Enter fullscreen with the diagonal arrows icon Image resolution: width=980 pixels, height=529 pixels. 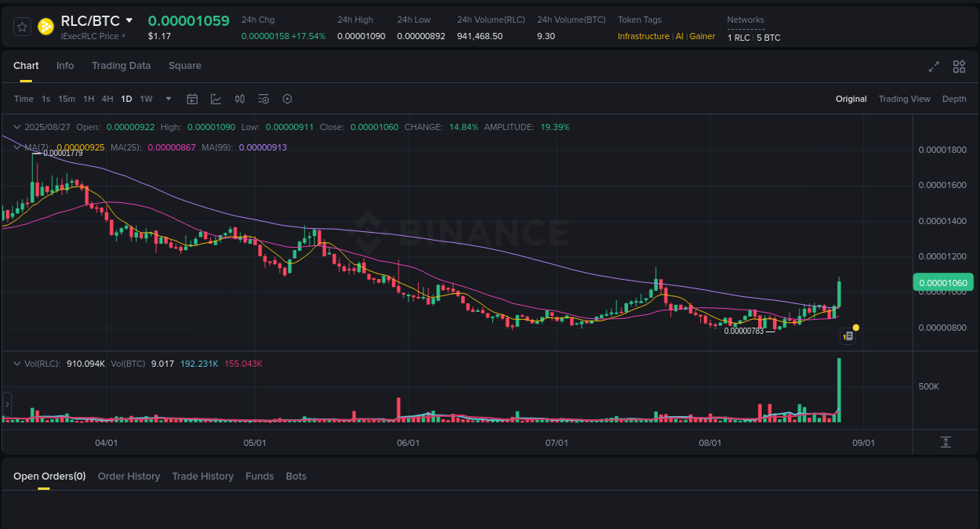pos(933,67)
